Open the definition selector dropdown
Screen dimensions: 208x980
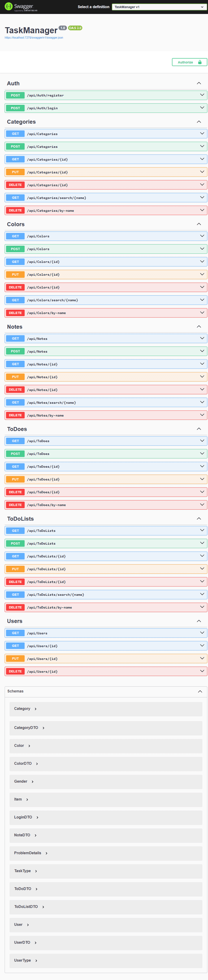point(159,7)
